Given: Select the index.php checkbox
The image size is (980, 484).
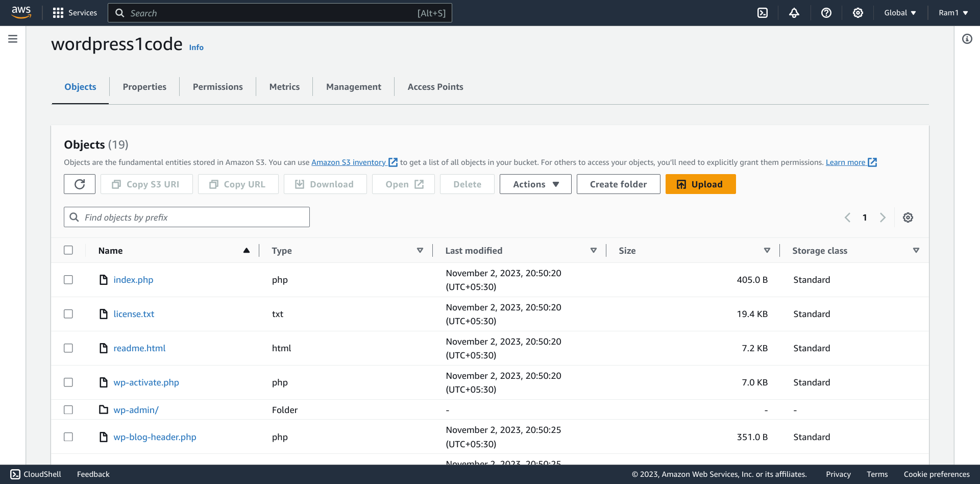Looking at the screenshot, I should [x=68, y=280].
